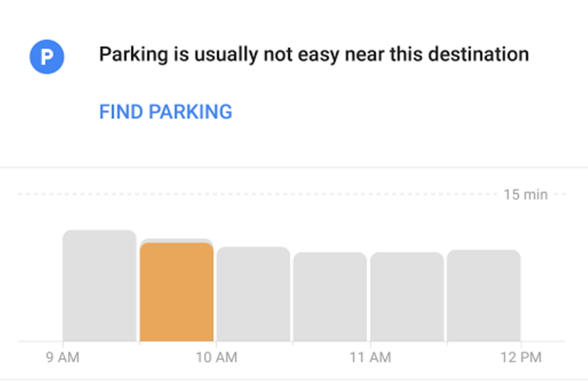Select the gray bar starting at 10 AM
Screen dimensions: 588x387
coord(253,294)
